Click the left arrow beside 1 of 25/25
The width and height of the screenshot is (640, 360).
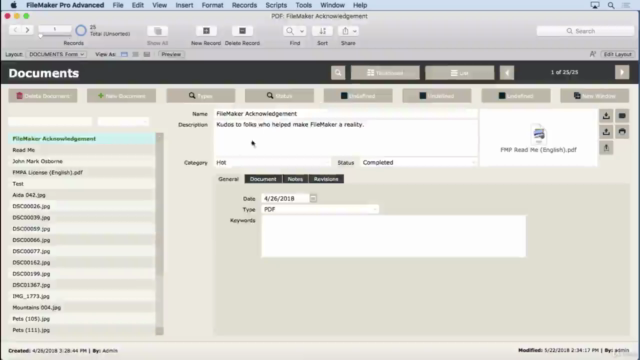(507, 73)
